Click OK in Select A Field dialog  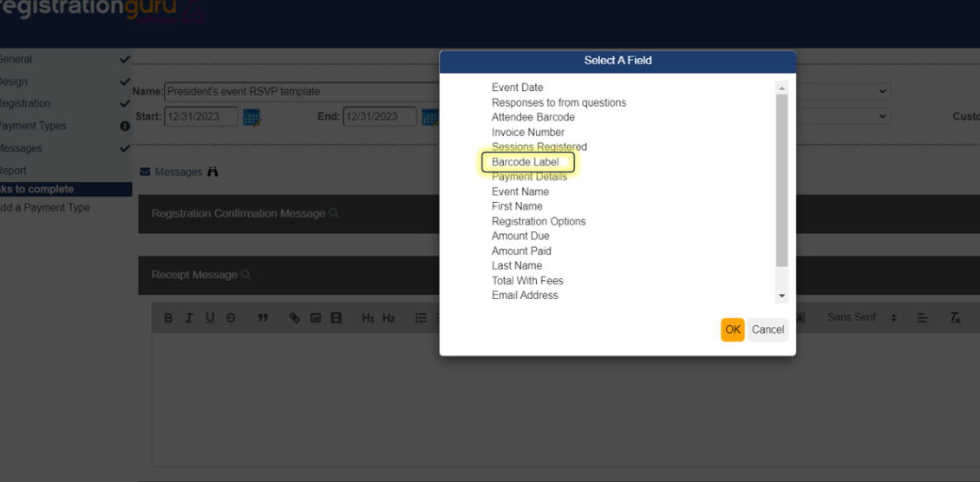733,329
